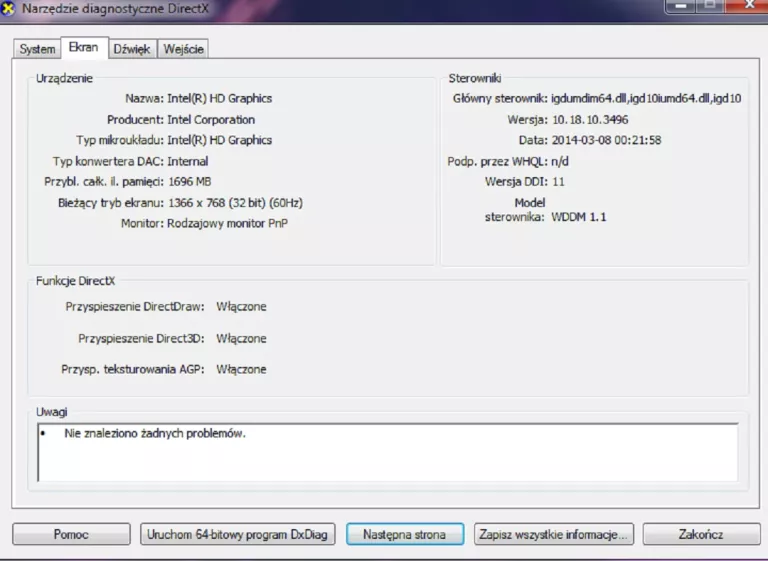The width and height of the screenshot is (768, 561).
Task: Click the memory value 1696 MB
Action: [190, 182]
